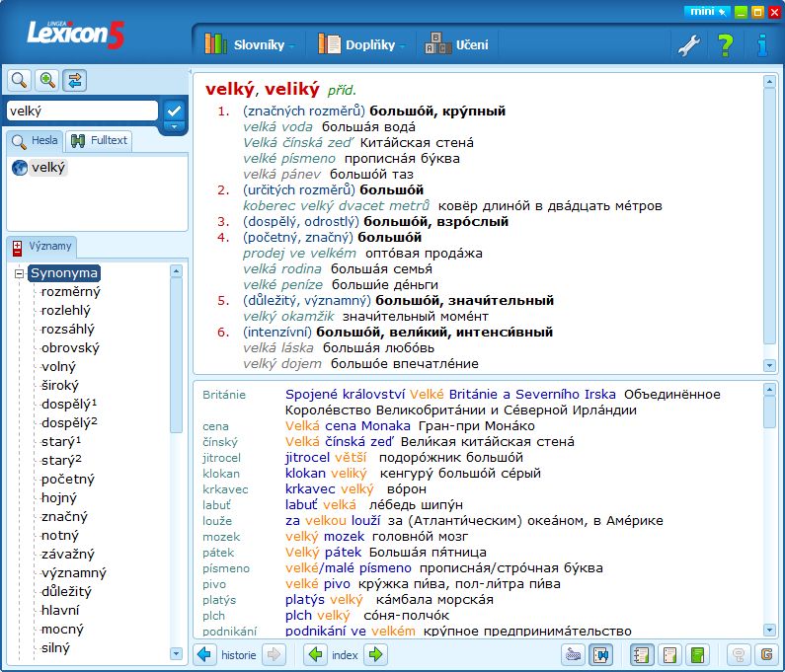The width and height of the screenshot is (785, 672).
Task: Click the Google search G icon
Action: coord(765,654)
